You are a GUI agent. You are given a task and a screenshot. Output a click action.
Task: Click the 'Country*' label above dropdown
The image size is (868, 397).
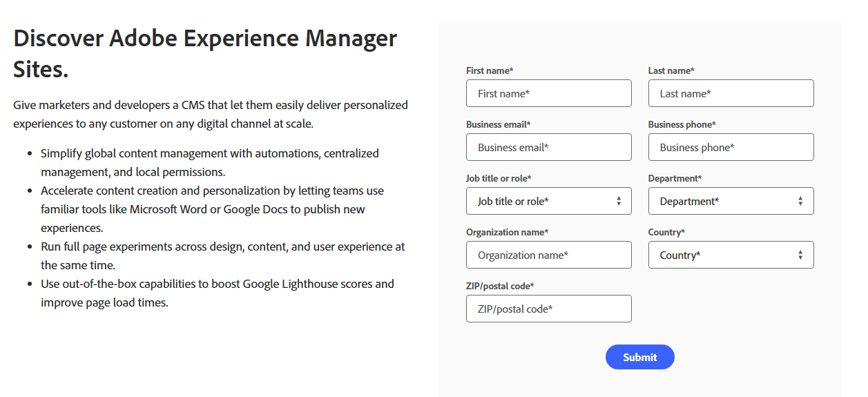coord(666,232)
